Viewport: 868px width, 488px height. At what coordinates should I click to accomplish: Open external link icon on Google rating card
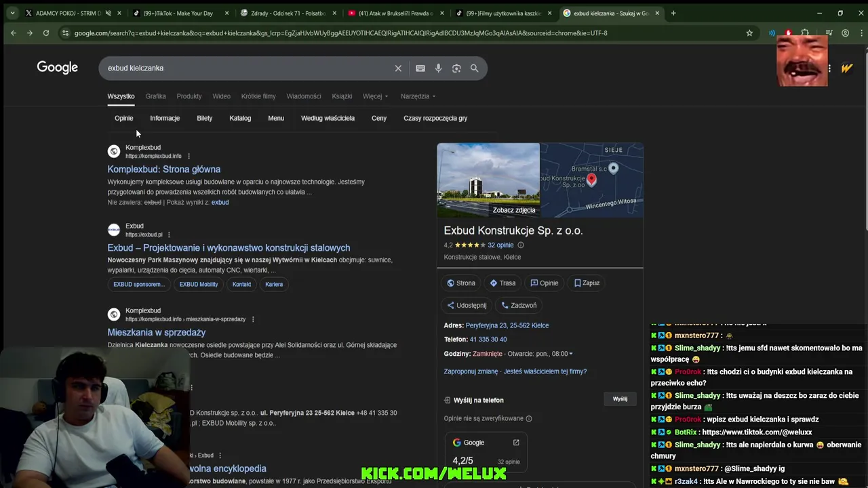point(516,443)
